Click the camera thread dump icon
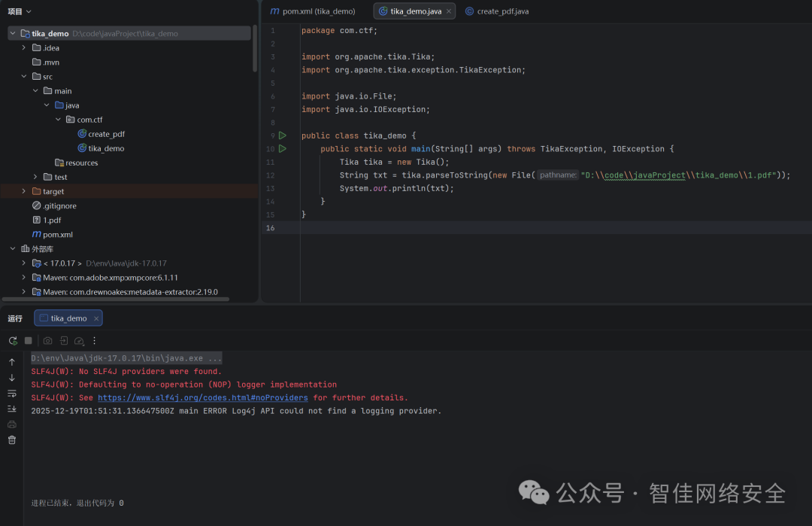This screenshot has width=812, height=526. point(48,341)
